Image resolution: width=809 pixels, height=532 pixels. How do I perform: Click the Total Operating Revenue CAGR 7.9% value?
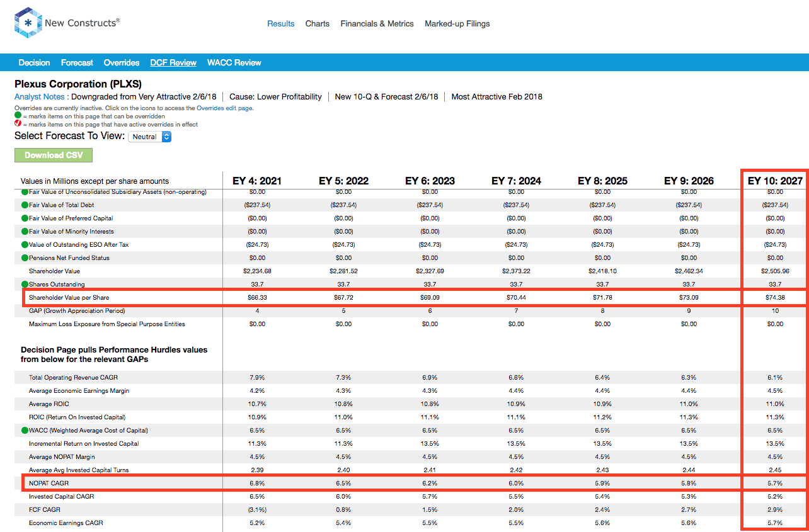(257, 377)
